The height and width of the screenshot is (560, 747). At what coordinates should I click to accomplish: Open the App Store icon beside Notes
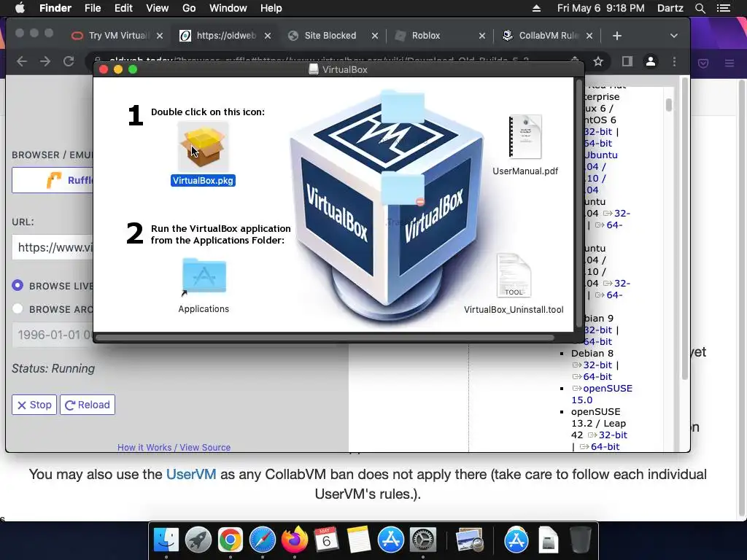tap(391, 540)
